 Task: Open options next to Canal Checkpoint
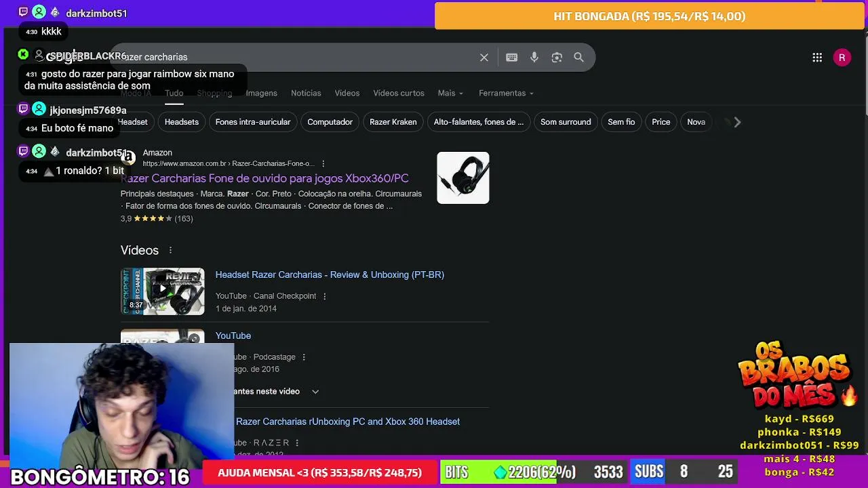(324, 296)
